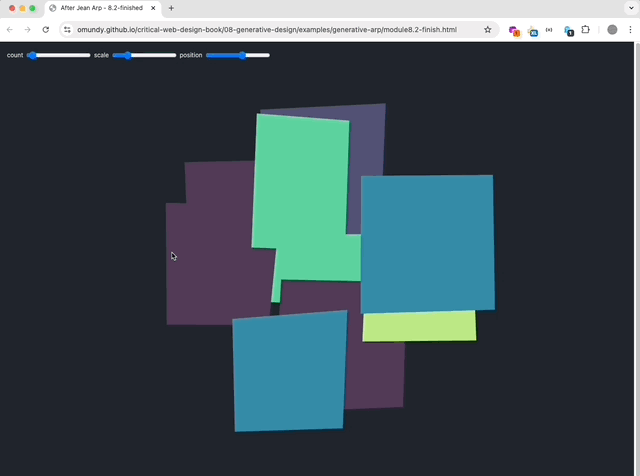Click the purple extension icon with orange badge
Viewport: 640px width, 476px height.
(x=514, y=30)
